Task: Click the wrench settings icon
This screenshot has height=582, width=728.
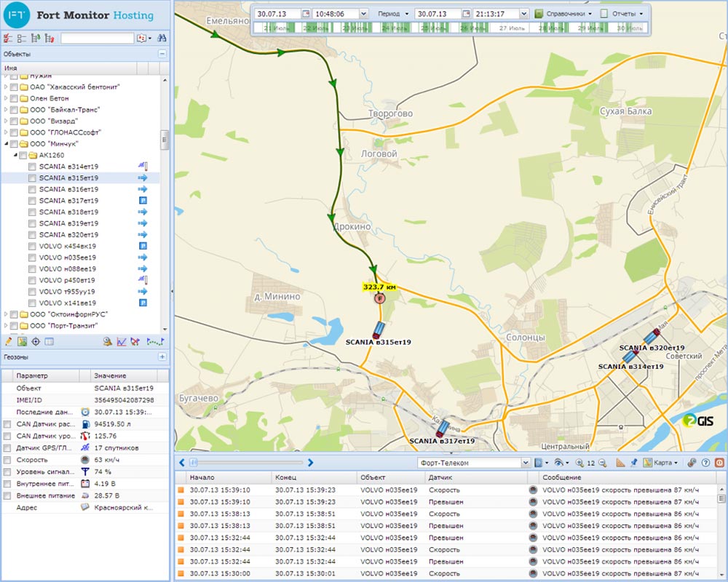Action: [x=692, y=463]
